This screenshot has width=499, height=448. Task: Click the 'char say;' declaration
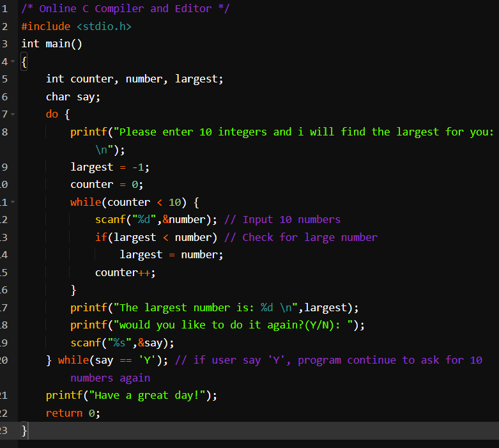73,97
